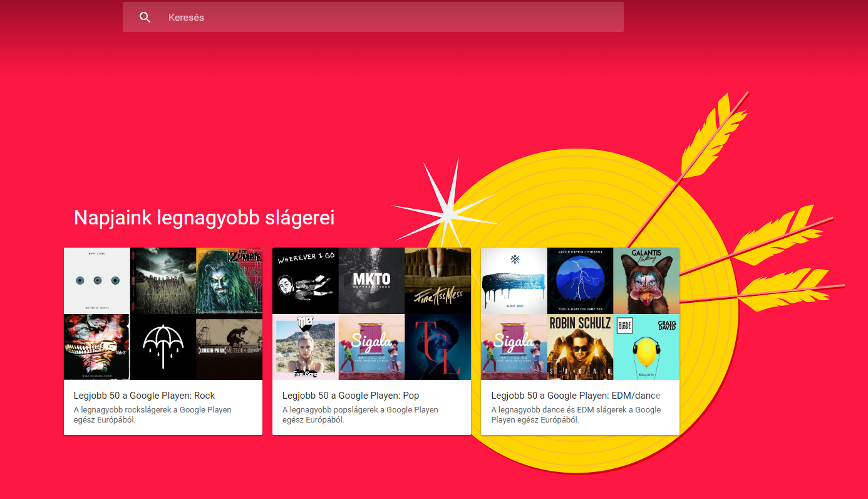Viewport: 868px width, 499px height.
Task: Click 'A legnagyobb popslágerek' description text
Action: (361, 414)
